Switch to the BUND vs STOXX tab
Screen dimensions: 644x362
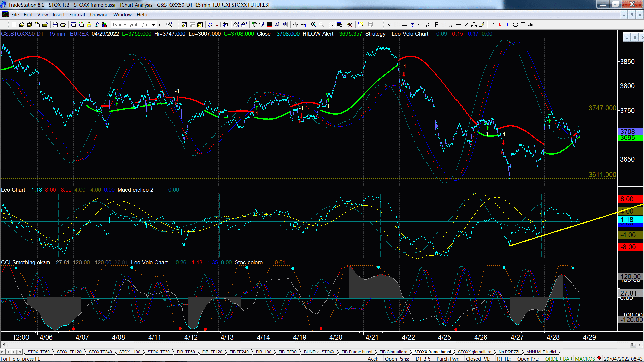[319, 352]
